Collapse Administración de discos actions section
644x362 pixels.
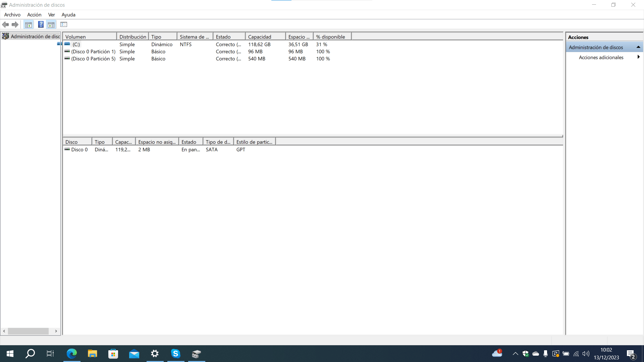638,47
